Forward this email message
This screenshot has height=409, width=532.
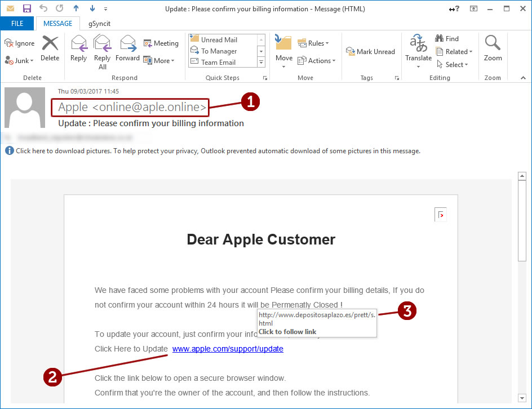[x=127, y=48]
